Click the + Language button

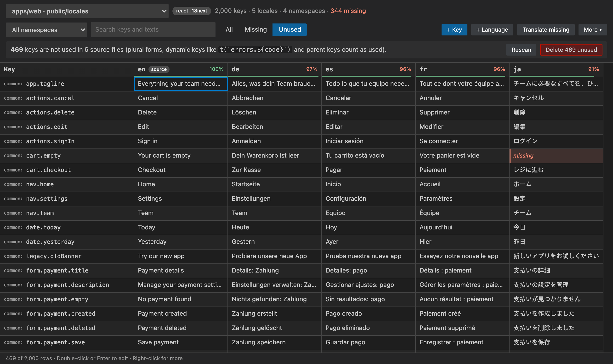492,30
